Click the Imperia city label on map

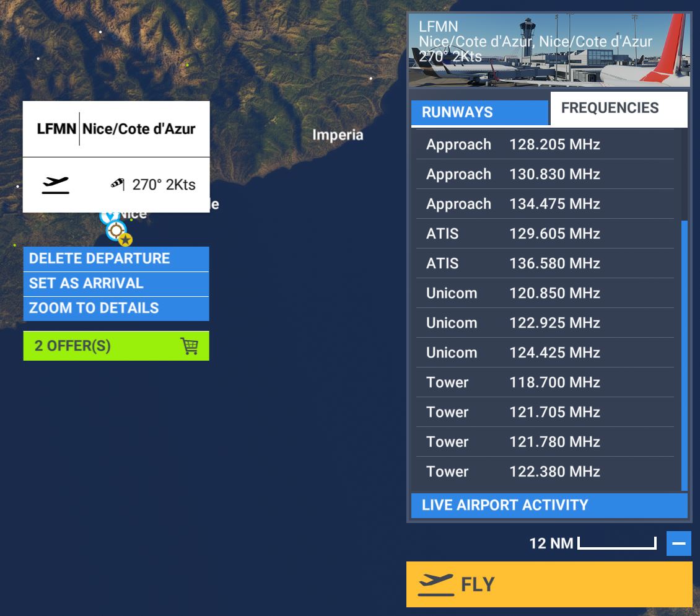coord(338,135)
